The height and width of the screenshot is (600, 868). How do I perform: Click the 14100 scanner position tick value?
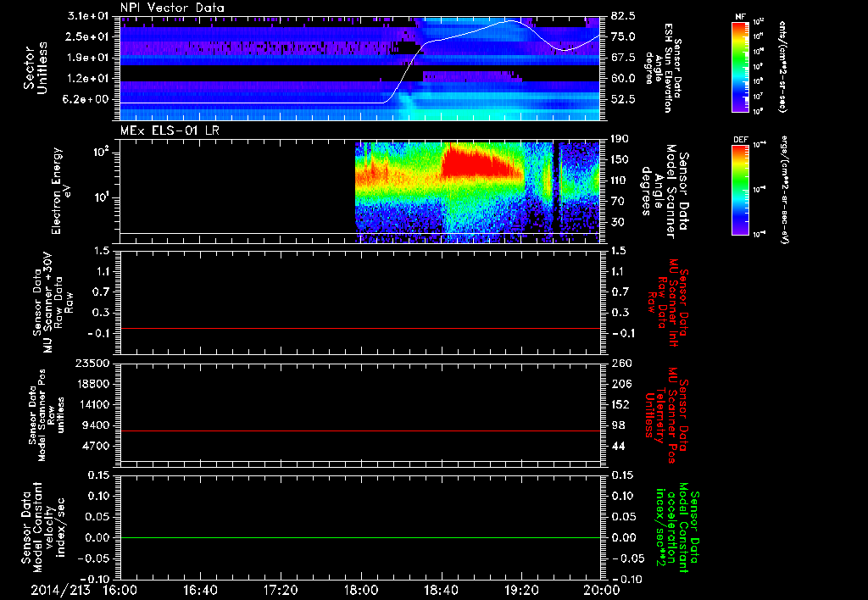(x=93, y=404)
